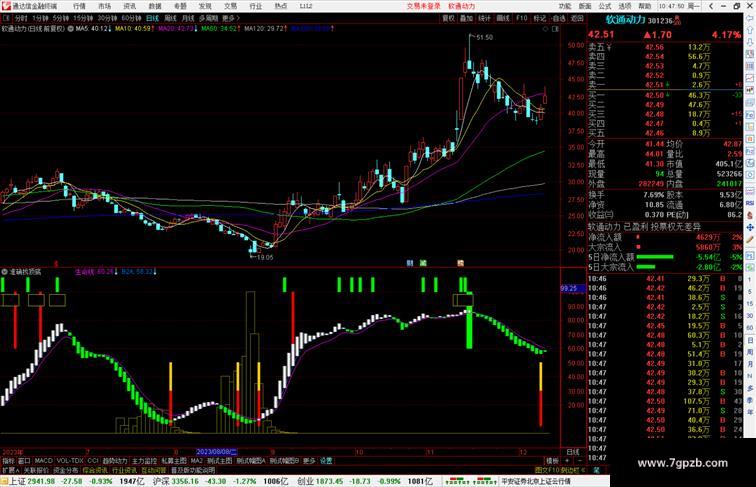Toggle the round icon before MA5 label
This screenshot has width=756, height=487.
tap(71, 29)
